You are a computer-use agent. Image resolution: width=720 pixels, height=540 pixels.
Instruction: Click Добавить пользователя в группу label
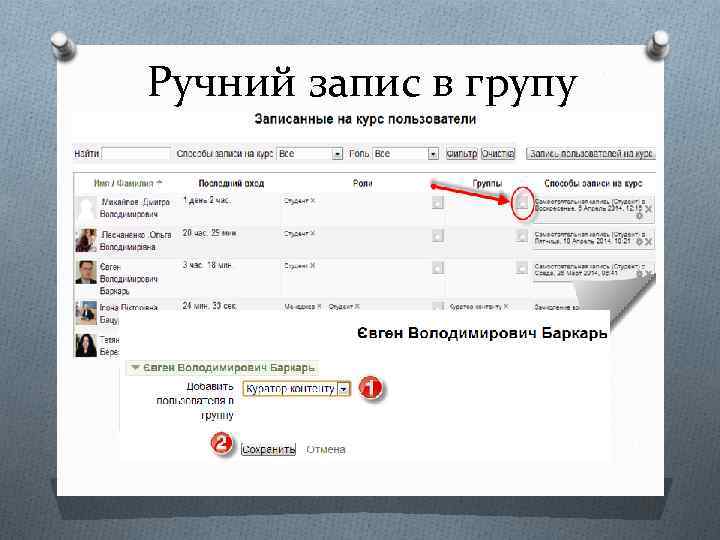(195, 401)
